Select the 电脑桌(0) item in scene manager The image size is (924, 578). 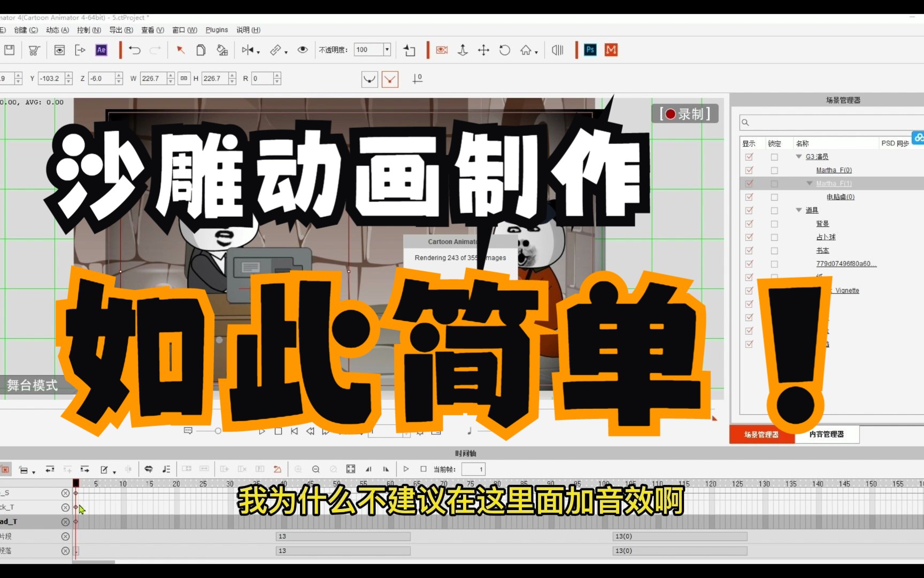(x=841, y=197)
